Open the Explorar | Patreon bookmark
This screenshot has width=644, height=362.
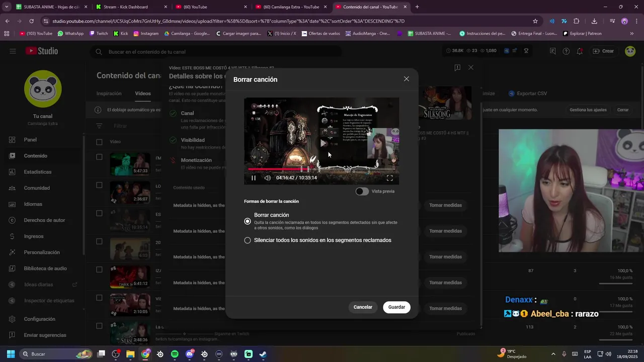[582, 34]
